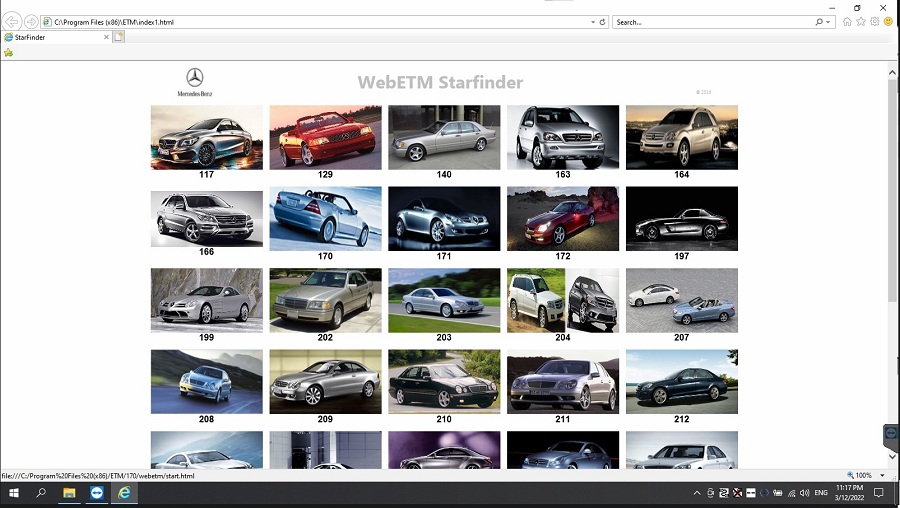The height and width of the screenshot is (508, 900).
Task: Open the model 171 roadster thumbnail
Action: [x=444, y=219]
